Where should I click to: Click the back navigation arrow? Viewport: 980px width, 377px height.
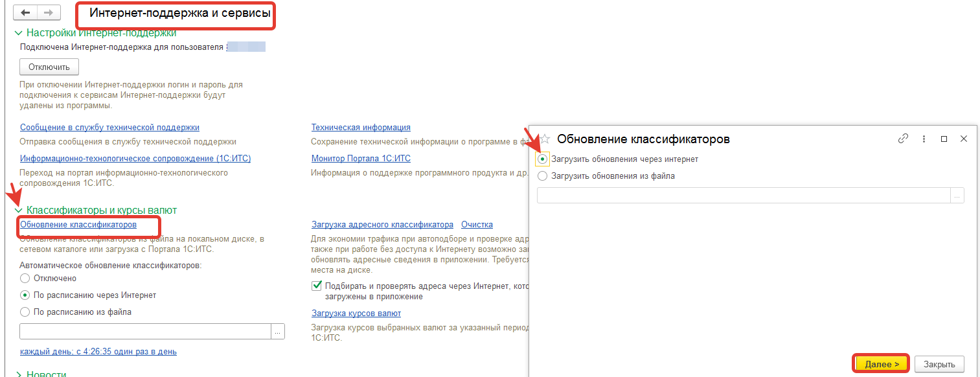coord(25,13)
